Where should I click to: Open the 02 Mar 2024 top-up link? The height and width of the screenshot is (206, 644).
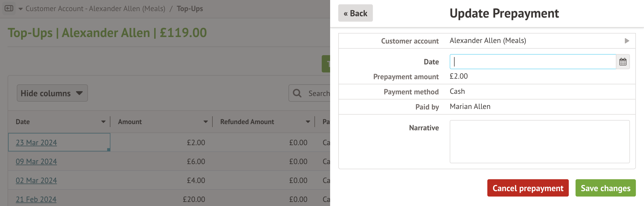click(x=36, y=180)
